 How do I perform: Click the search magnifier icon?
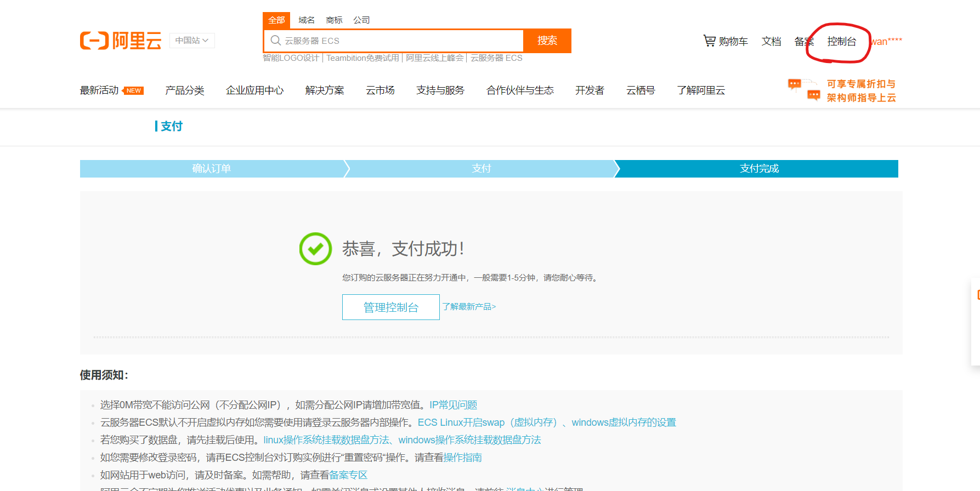click(x=276, y=41)
